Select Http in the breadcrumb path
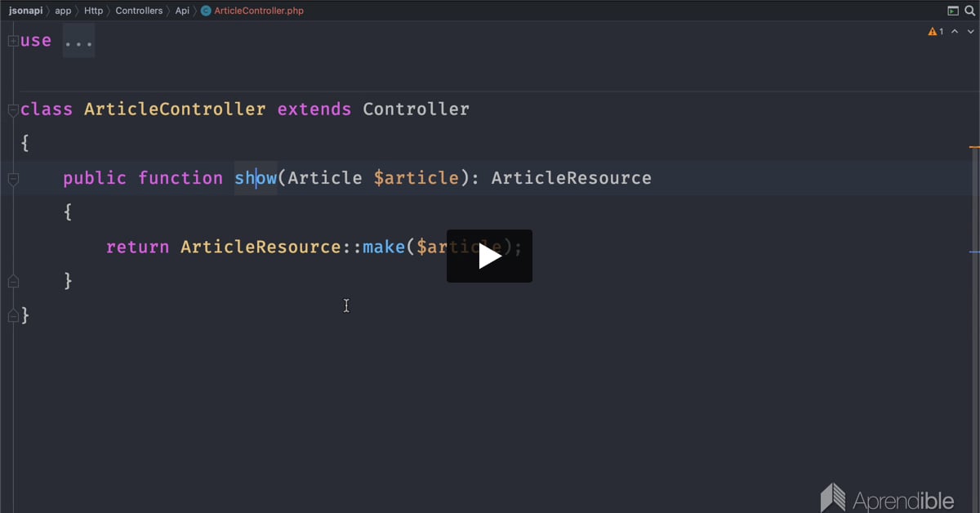Image resolution: width=980 pixels, height=513 pixels. click(x=93, y=11)
